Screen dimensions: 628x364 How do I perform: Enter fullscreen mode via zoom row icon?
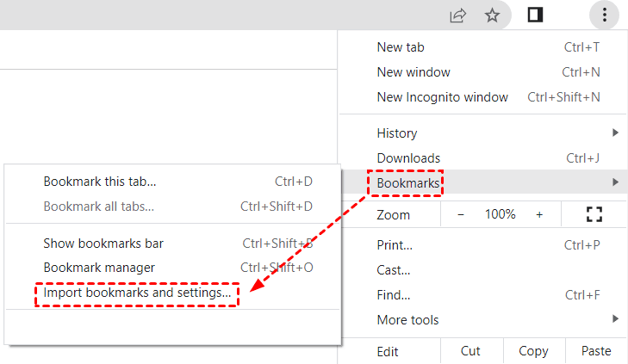[594, 214]
